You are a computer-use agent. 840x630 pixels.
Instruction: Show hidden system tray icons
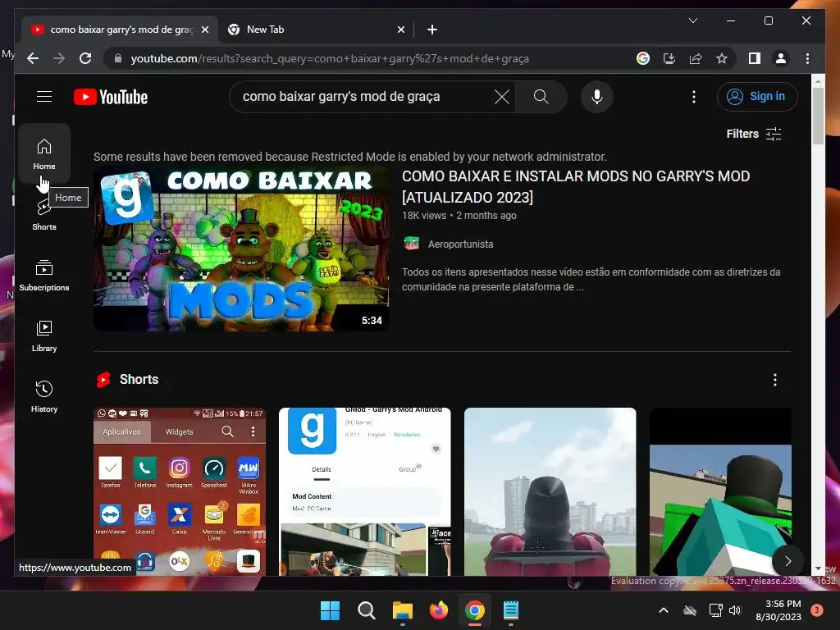[663, 610]
